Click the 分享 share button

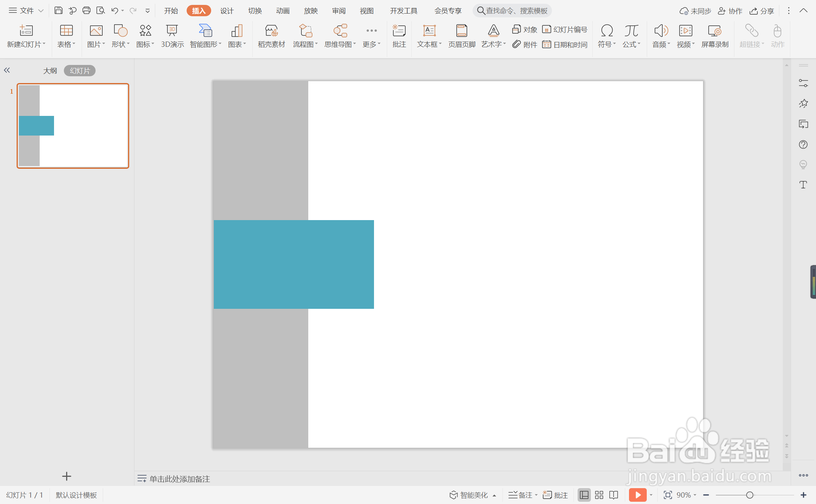762,11
